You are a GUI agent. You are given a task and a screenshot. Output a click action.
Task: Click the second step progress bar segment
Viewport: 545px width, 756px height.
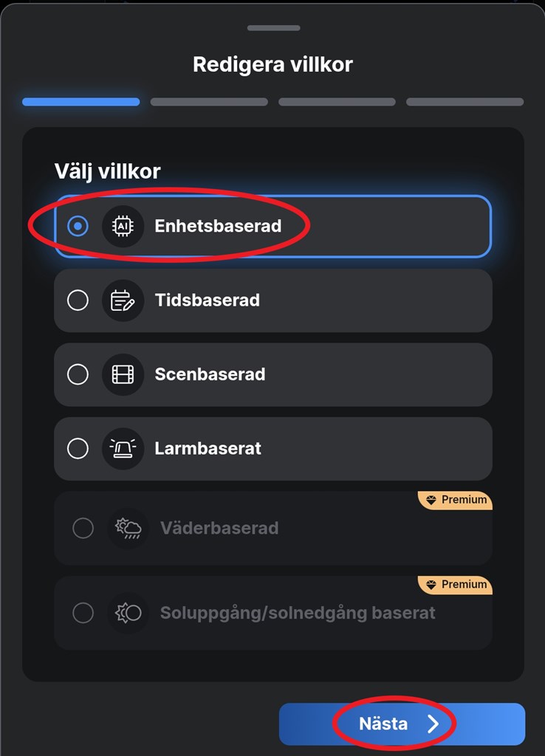pyautogui.click(x=209, y=102)
